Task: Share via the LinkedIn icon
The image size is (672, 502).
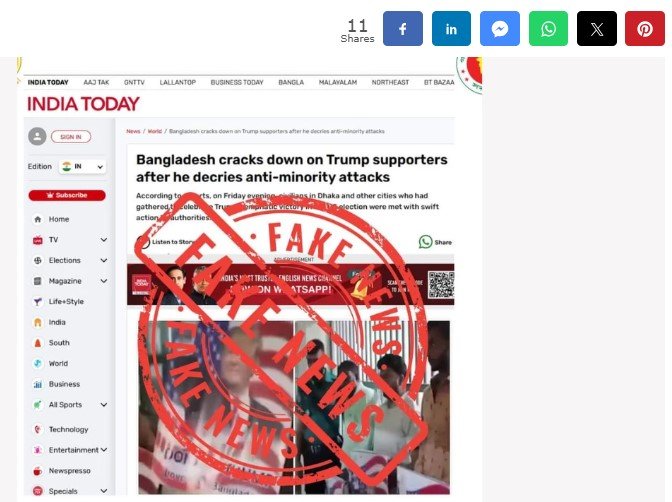Action: pyautogui.click(x=451, y=29)
